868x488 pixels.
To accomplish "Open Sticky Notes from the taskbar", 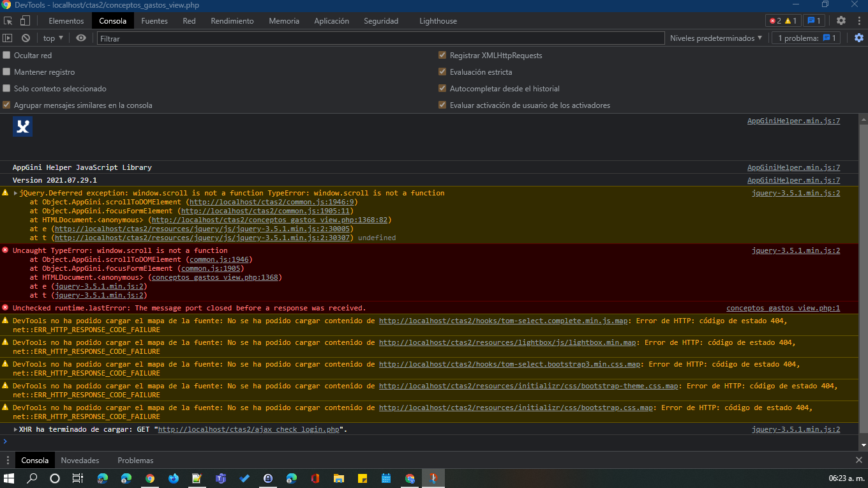I will 363,478.
